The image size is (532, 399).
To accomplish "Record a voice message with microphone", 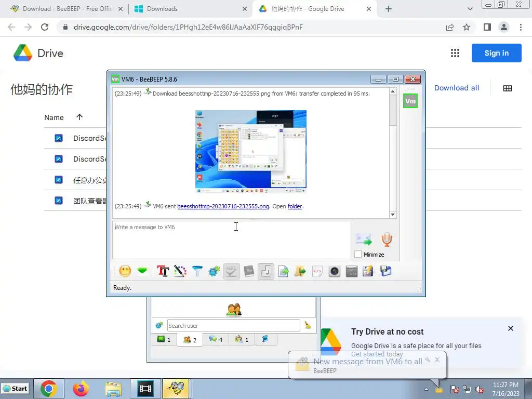I will (x=387, y=240).
